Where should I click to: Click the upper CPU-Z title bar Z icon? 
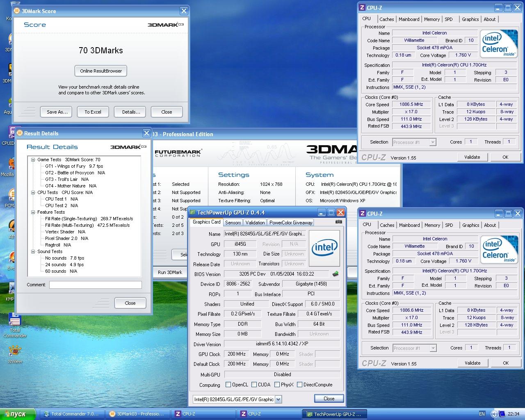click(362, 7)
